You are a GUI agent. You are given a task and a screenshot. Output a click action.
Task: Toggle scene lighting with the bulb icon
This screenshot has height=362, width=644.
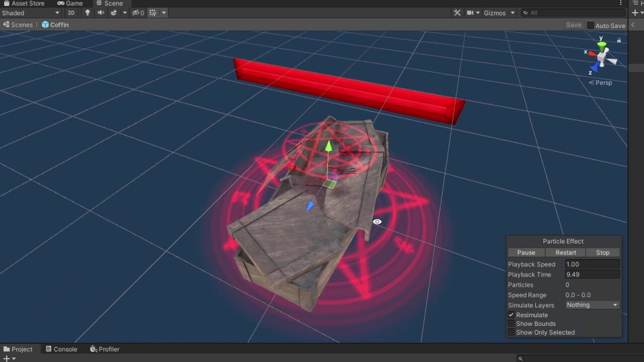pos(87,13)
